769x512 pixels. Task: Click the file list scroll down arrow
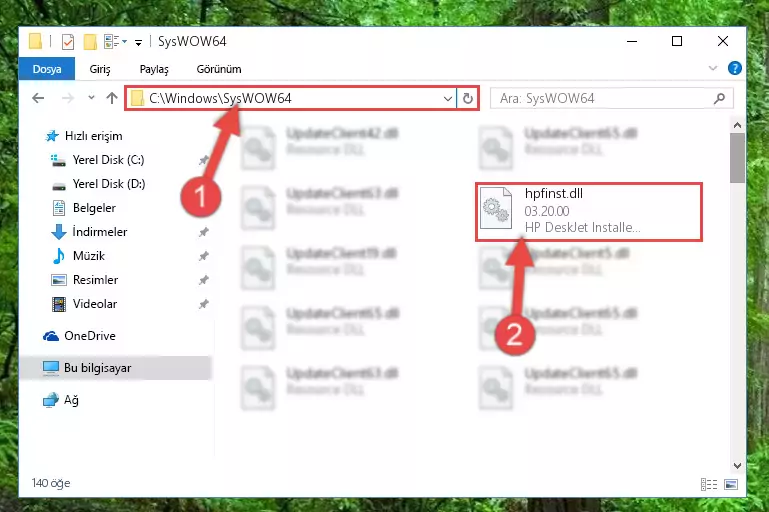pos(737,465)
